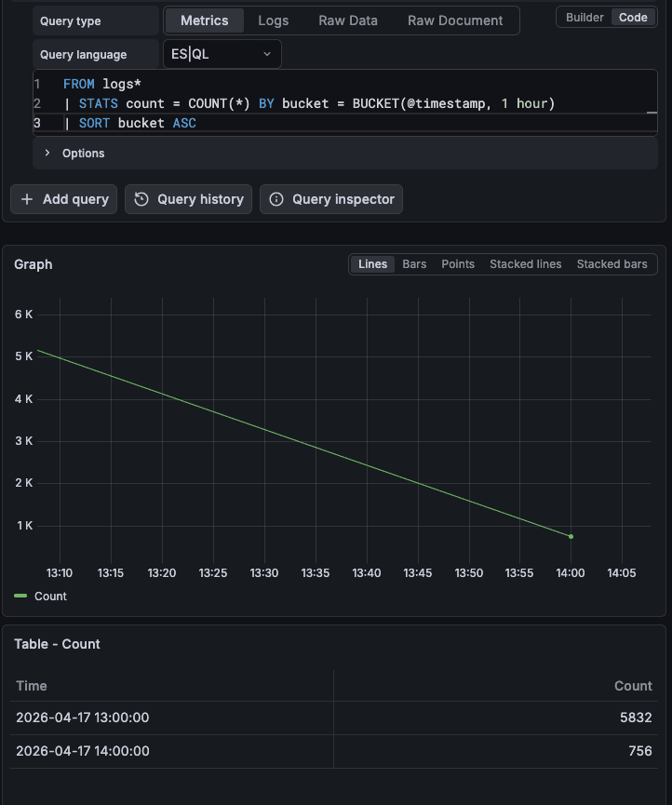Click query editor line 1 'FROM logs*'
This screenshot has width=672, height=805.
(102, 84)
